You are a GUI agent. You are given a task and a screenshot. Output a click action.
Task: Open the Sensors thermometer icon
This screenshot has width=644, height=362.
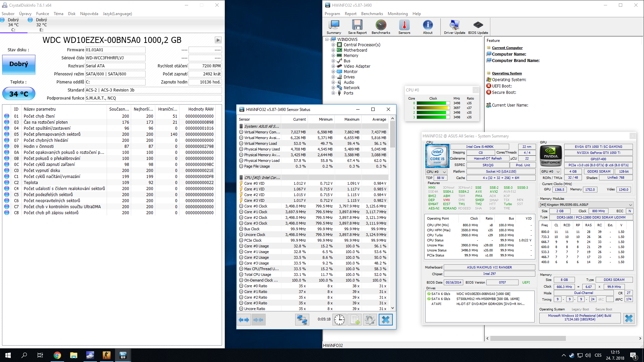(x=404, y=27)
